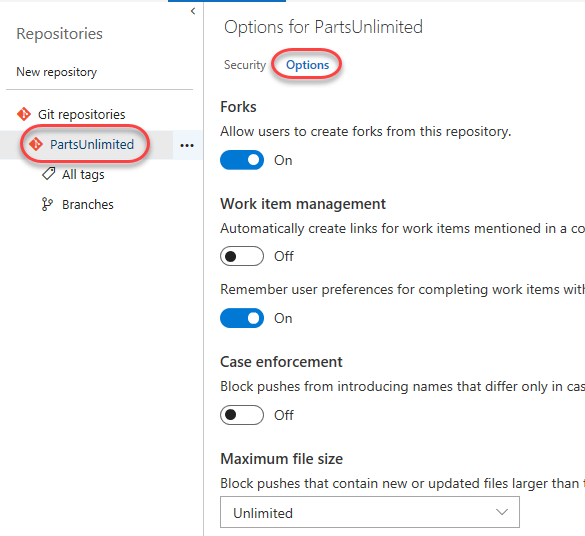585x536 pixels.
Task: Open the Maximum file size dropdown
Action: coord(370,512)
